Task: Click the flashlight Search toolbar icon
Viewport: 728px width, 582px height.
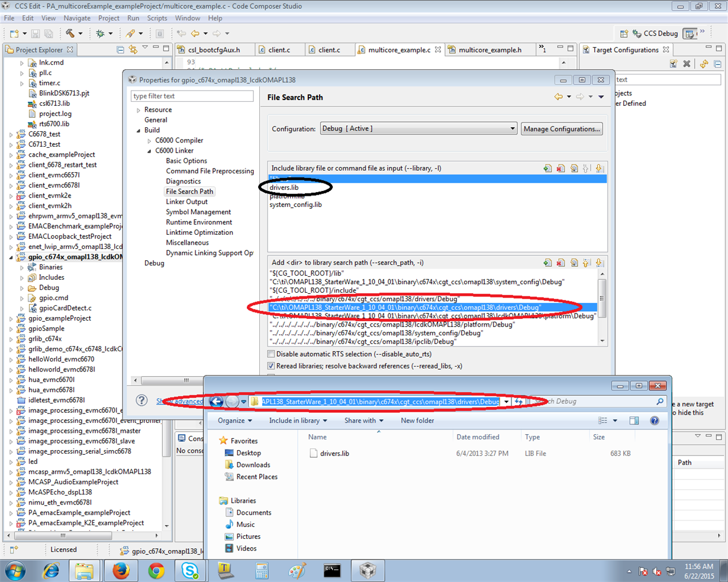Action: [x=130, y=34]
